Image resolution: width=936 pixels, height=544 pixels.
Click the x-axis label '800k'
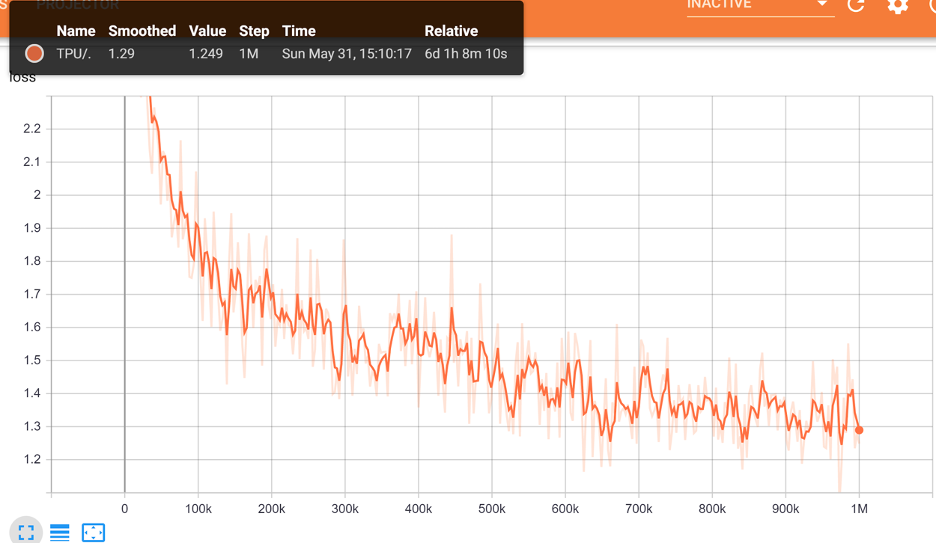click(x=712, y=509)
